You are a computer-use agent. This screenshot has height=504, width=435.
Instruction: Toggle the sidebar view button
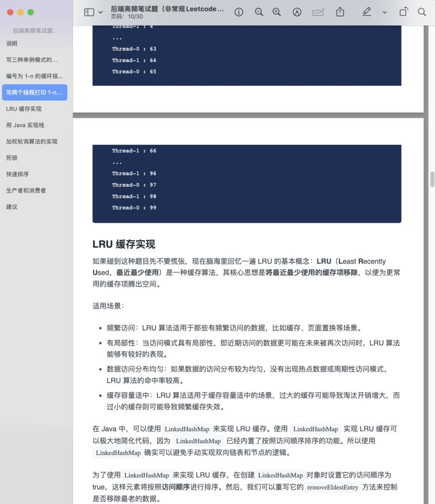pyautogui.click(x=89, y=12)
